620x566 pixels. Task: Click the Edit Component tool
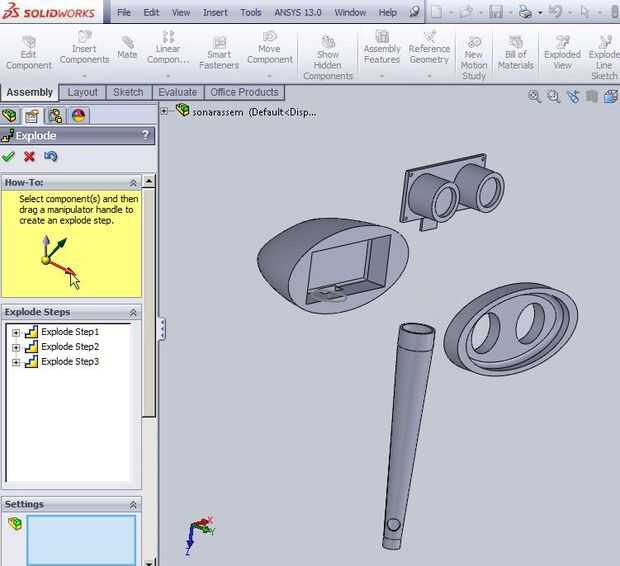click(x=28, y=53)
